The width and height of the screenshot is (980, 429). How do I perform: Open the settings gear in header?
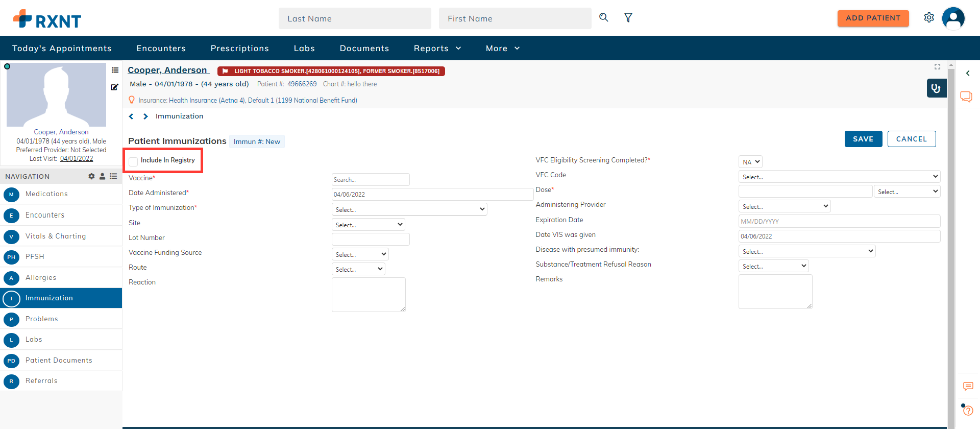(929, 18)
